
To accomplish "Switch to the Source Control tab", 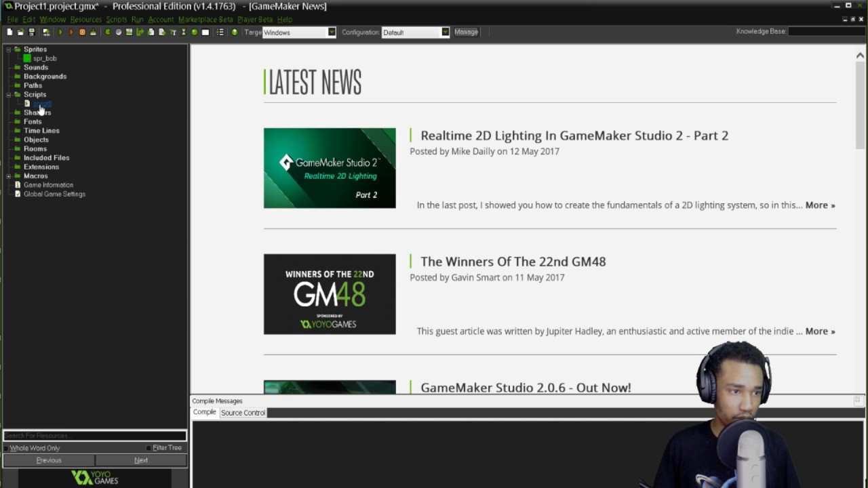I will 243,413.
